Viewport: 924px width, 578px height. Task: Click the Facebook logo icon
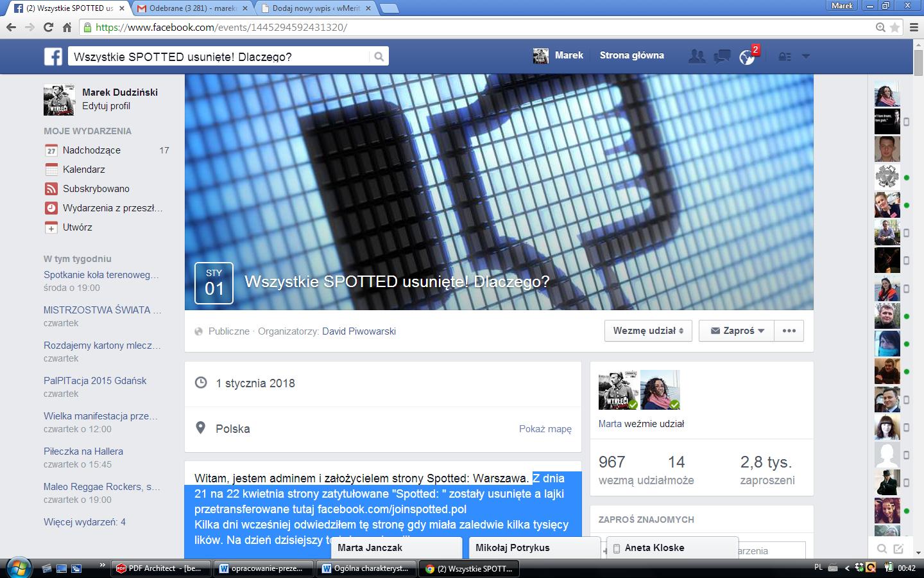point(53,57)
